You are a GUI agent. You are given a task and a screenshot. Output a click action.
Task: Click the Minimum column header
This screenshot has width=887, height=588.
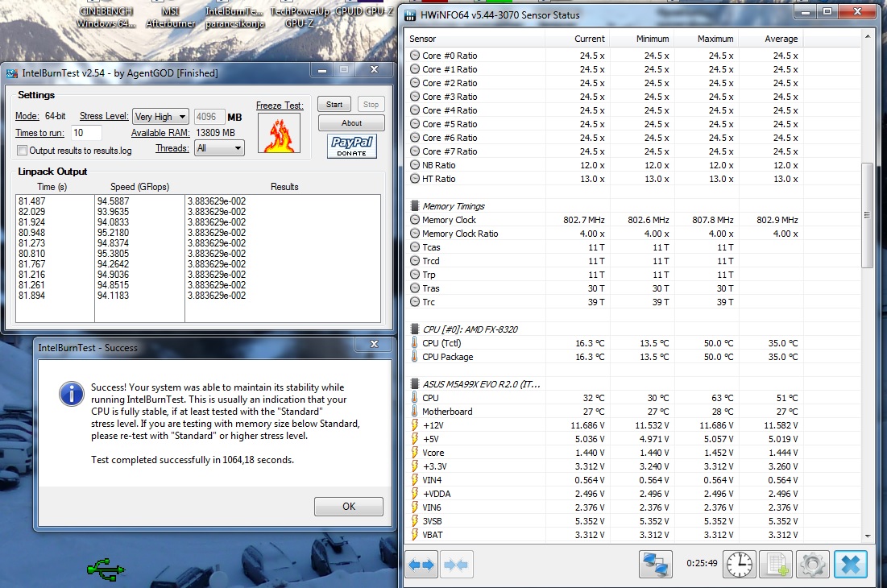pyautogui.click(x=642, y=39)
